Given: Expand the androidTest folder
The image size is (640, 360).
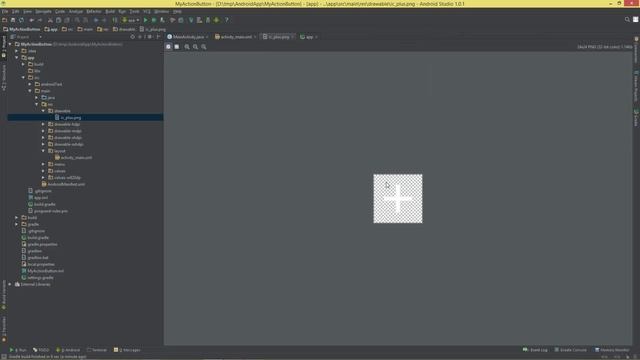Looking at the screenshot, I should pyautogui.click(x=30, y=84).
